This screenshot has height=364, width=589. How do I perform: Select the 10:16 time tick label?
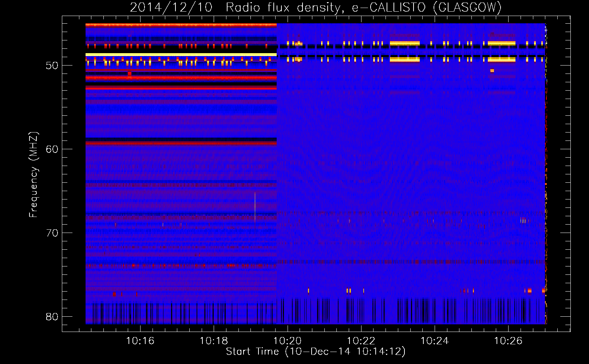pyautogui.click(x=140, y=341)
